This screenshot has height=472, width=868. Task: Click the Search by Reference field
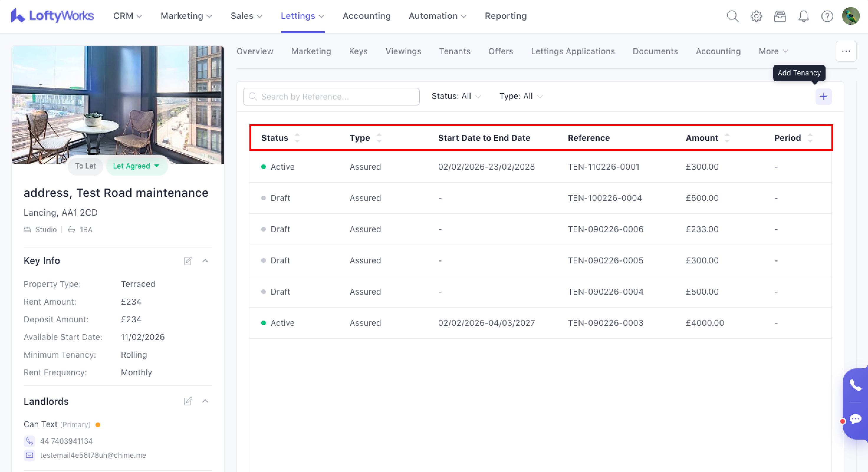click(331, 97)
